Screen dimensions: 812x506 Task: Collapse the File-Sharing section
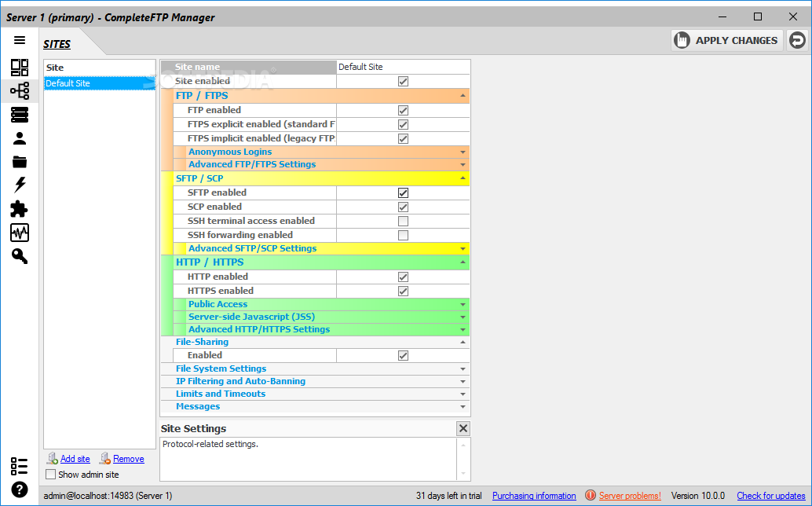point(463,343)
